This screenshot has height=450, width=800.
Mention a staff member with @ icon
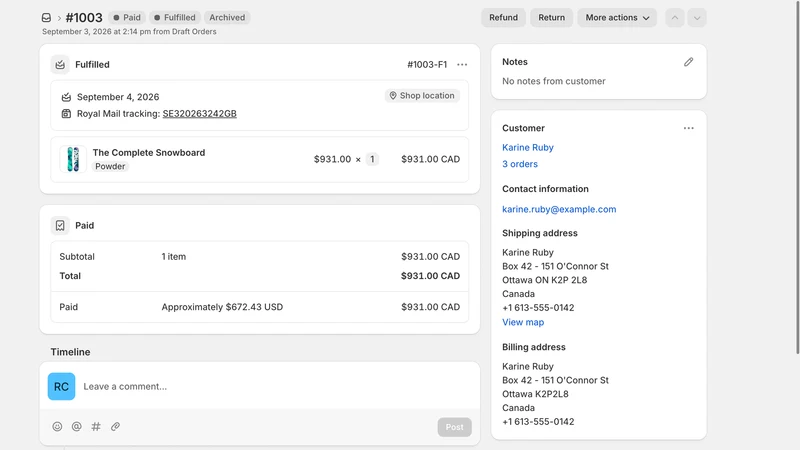tap(77, 427)
